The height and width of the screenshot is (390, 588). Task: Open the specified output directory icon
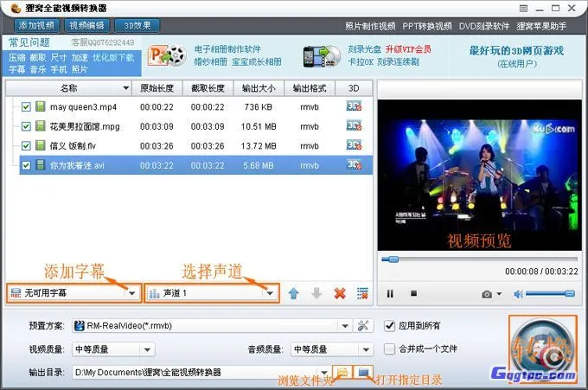365,372
